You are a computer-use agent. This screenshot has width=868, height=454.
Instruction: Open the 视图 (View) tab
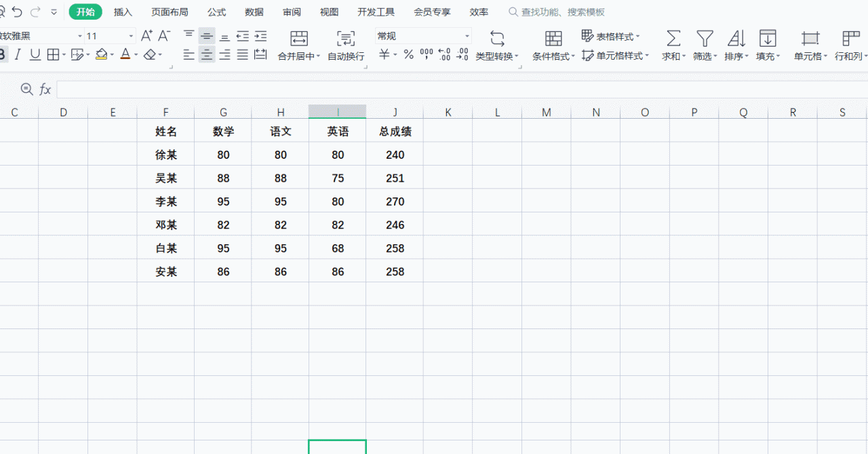tap(329, 12)
